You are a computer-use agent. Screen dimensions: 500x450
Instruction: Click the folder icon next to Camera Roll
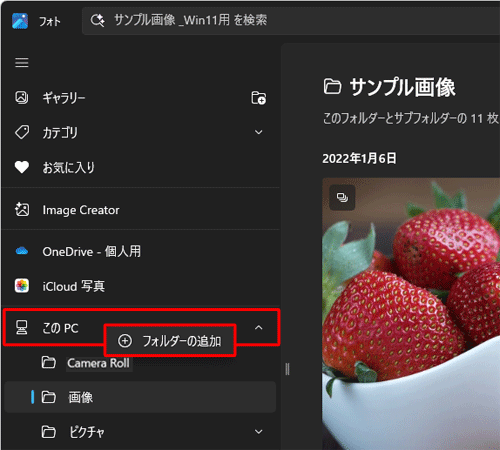pyautogui.click(x=48, y=362)
